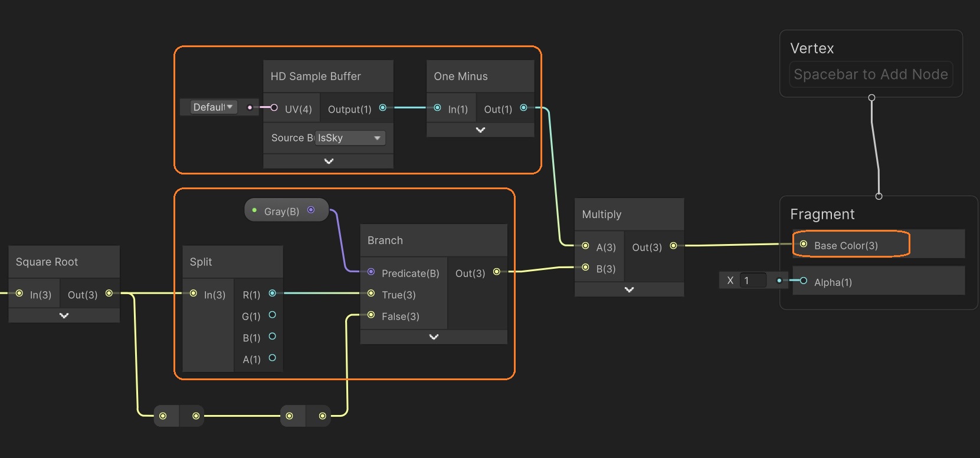Open the Source Buffer IsSky dropdown
The width and height of the screenshot is (980, 458).
tap(350, 138)
